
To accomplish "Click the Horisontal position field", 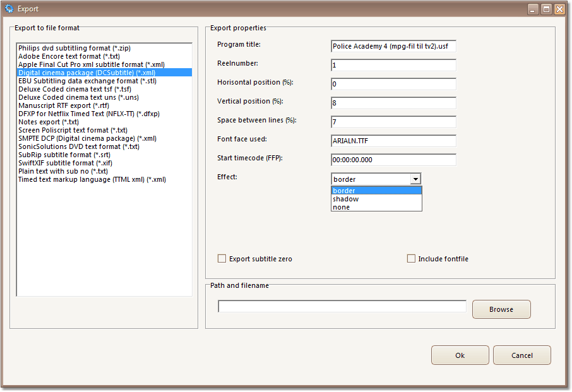I will pyautogui.click(x=393, y=84).
